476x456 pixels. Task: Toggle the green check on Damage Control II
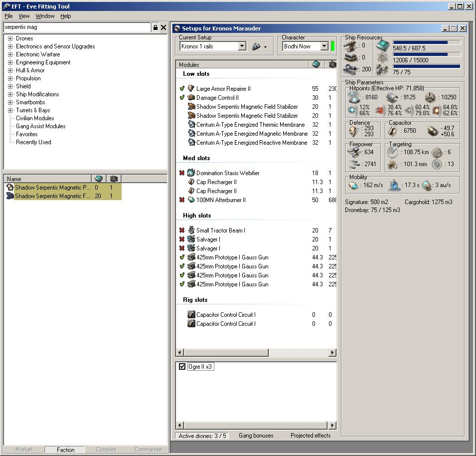(x=182, y=97)
